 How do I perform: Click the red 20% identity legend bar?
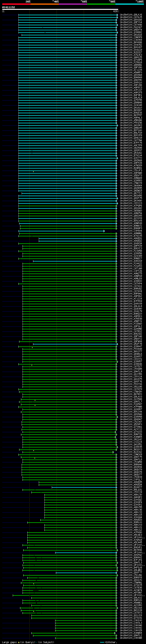[x=16, y=4]
